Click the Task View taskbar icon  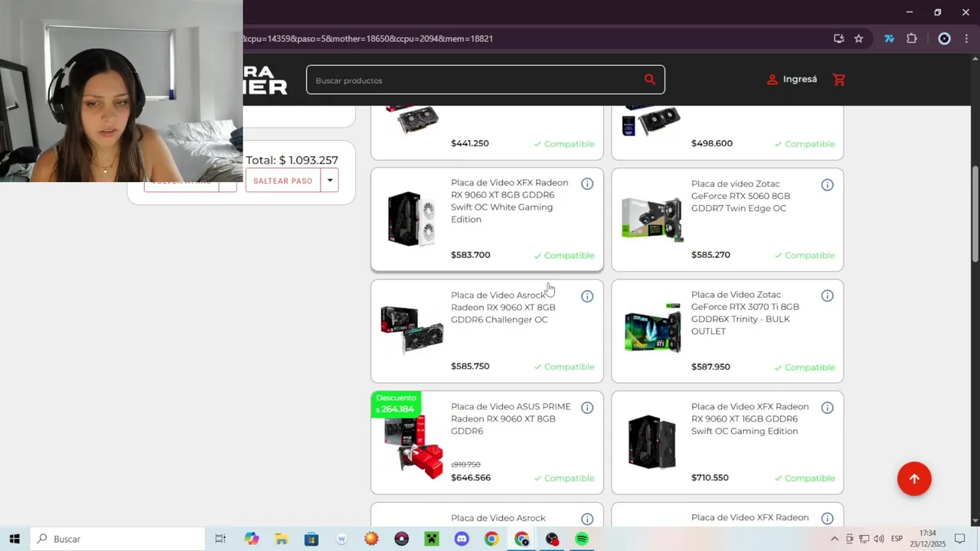pos(220,539)
